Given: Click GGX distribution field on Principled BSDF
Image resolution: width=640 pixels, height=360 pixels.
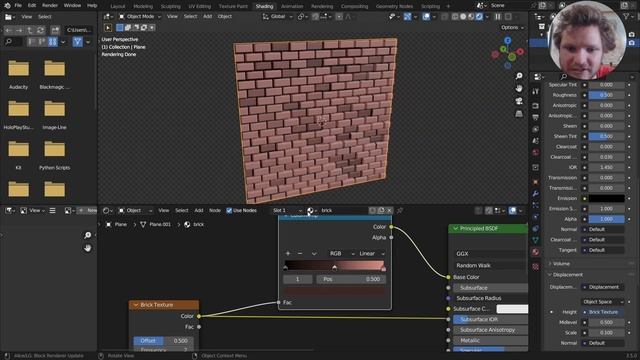Looking at the screenshot, I should 490,253.
